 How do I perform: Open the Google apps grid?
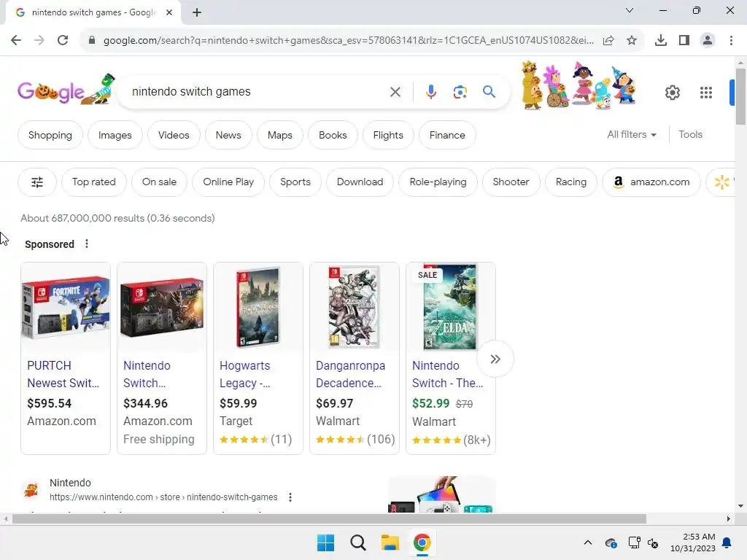[x=706, y=93]
